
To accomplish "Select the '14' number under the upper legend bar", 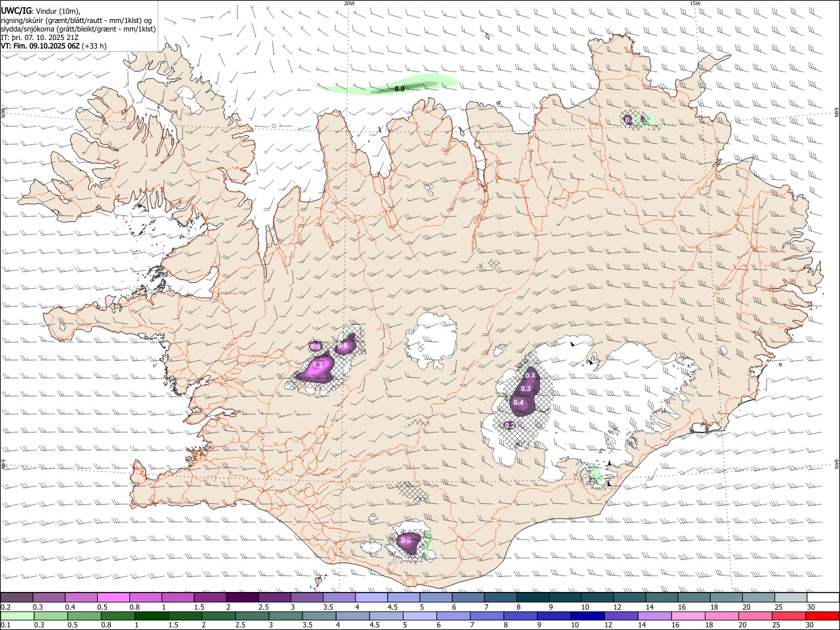I will [x=649, y=606].
